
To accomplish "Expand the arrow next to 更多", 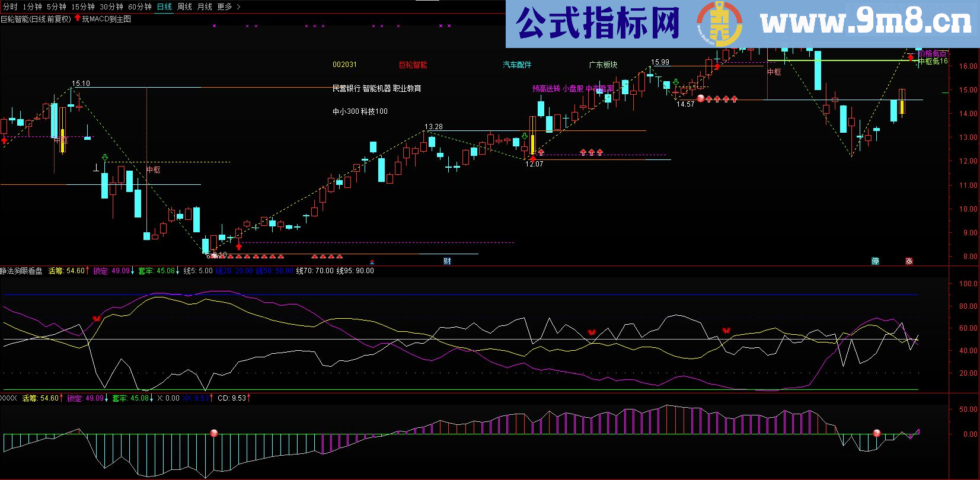I will point(238,7).
